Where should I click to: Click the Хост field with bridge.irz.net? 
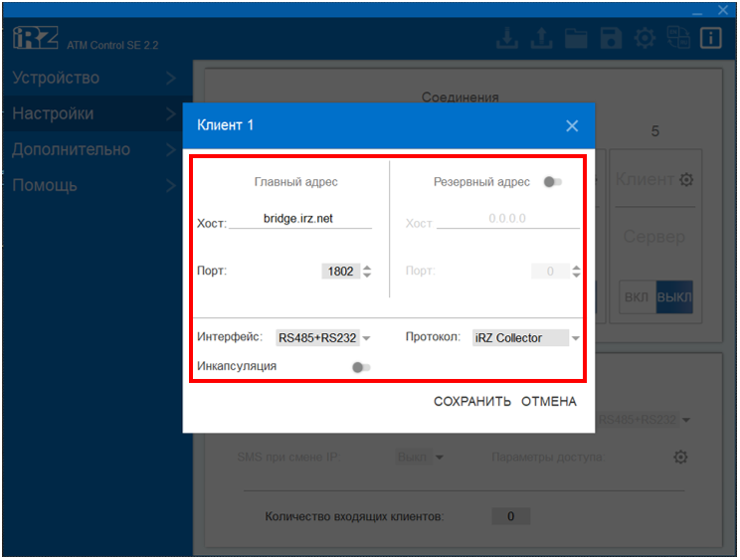[299, 219]
